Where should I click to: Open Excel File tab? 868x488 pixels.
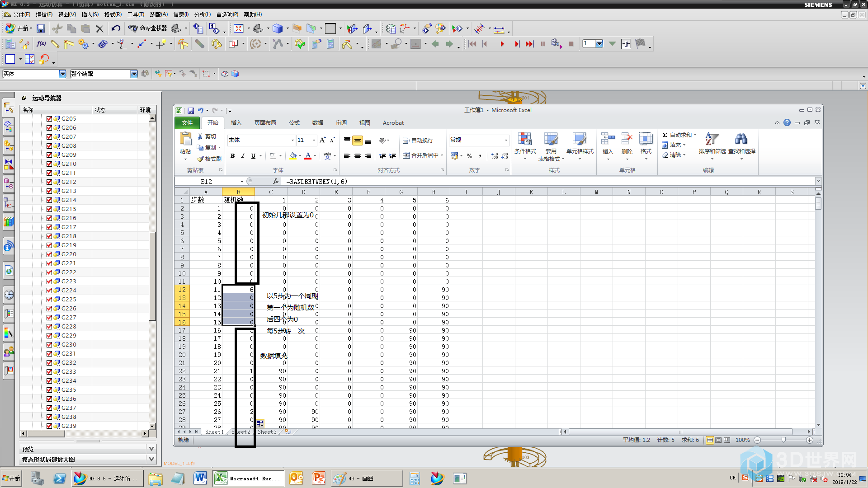187,122
